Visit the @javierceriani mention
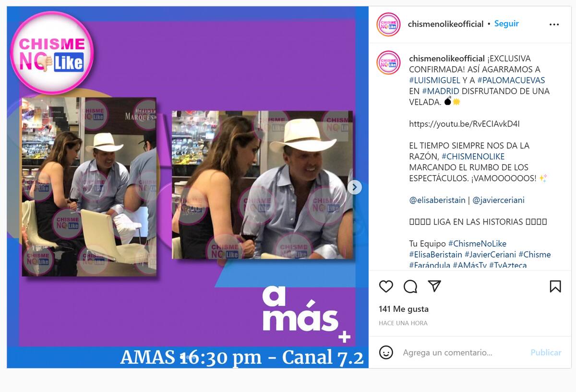 [x=498, y=200]
